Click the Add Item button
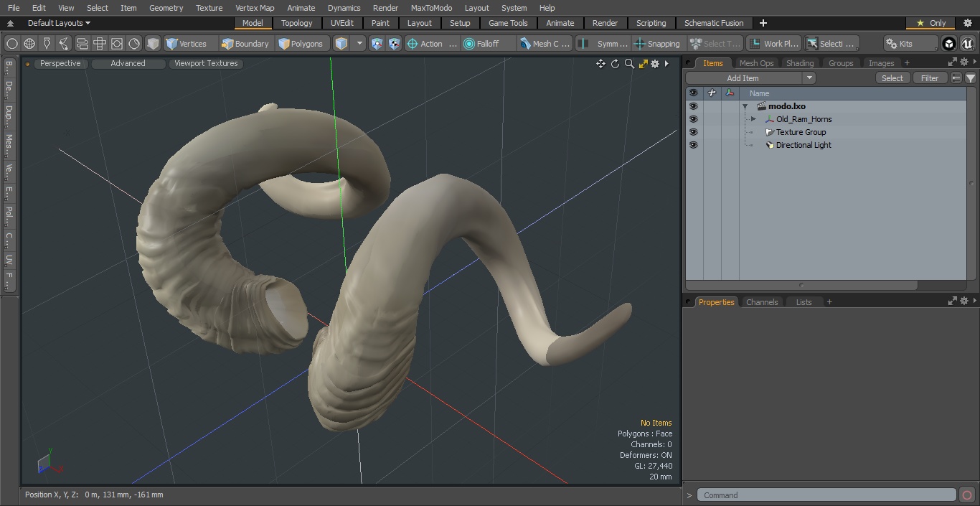Viewport: 980px width, 506px height. pos(743,78)
